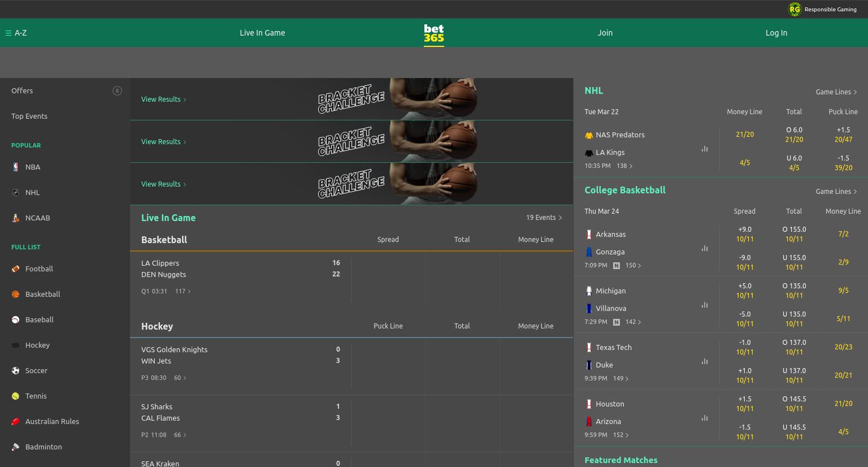Click the Gonzaga jersey icon
868x467 pixels.
pyautogui.click(x=589, y=252)
